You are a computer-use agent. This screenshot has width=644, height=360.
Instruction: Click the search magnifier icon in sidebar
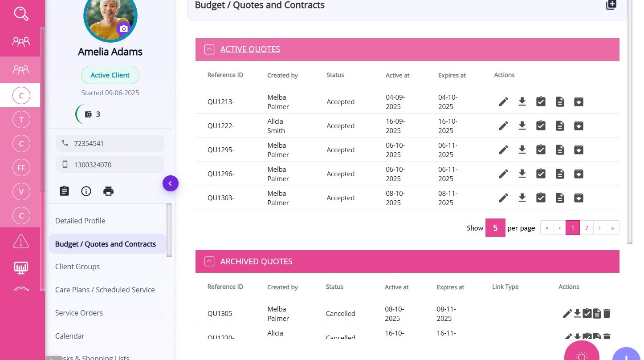coord(21,14)
